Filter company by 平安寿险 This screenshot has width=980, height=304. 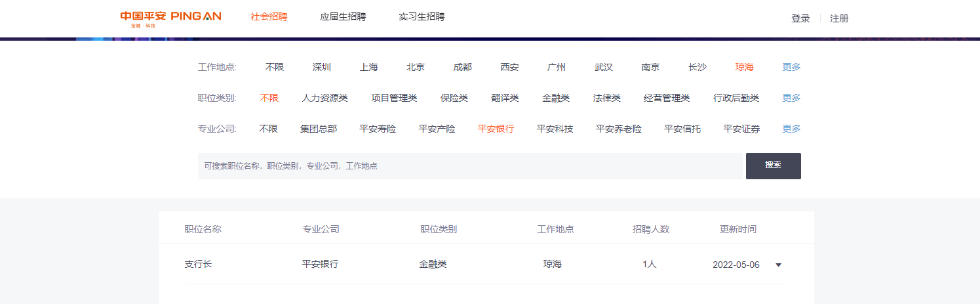(x=378, y=129)
